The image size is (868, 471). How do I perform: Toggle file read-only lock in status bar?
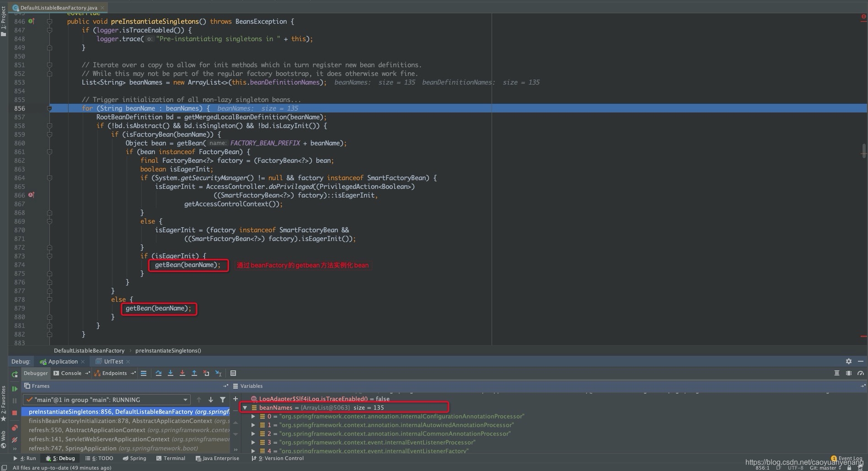(x=849, y=468)
